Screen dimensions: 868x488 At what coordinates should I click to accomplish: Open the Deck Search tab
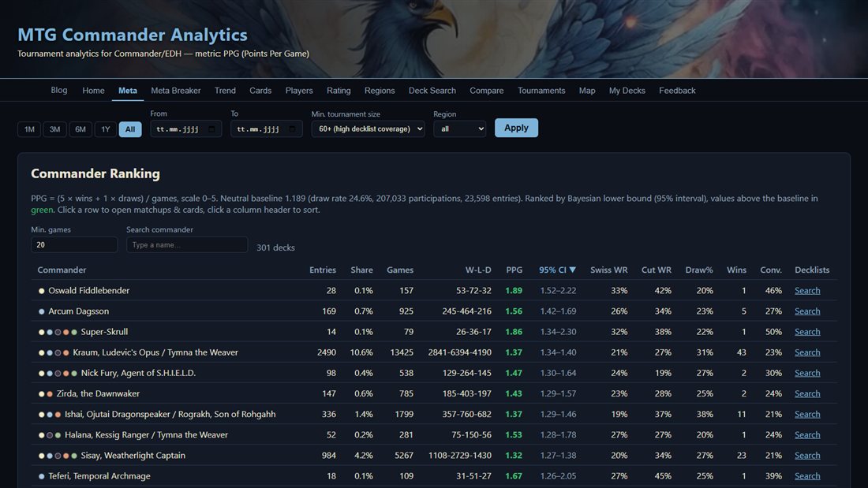click(x=432, y=90)
